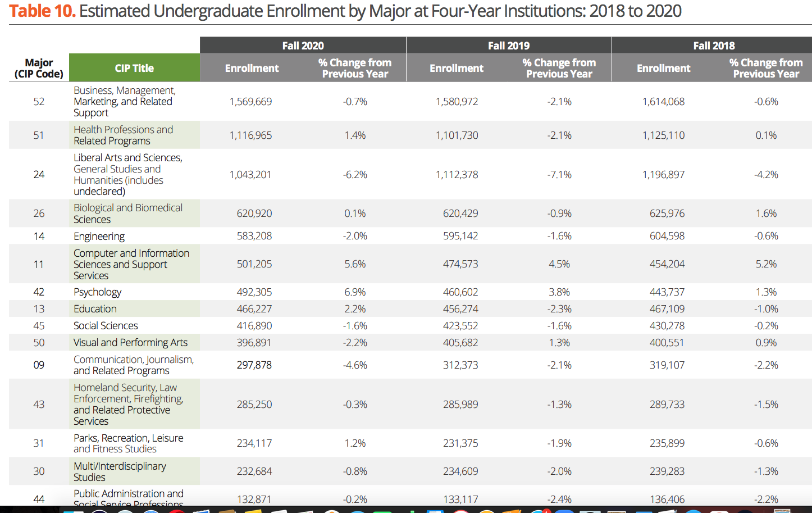Click the "Biological and Biomedical Sciences" title
Image resolution: width=812 pixels, height=513 pixels.
coord(128,214)
